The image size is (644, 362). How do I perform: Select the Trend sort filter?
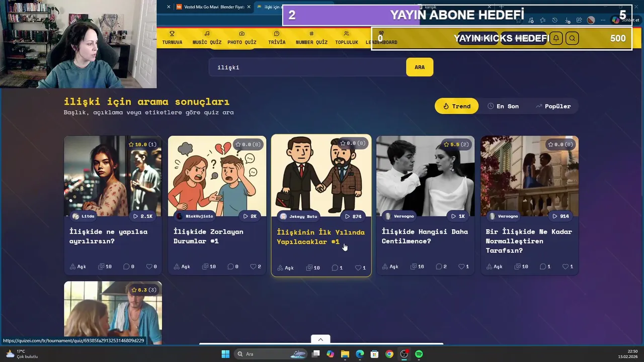click(x=456, y=106)
